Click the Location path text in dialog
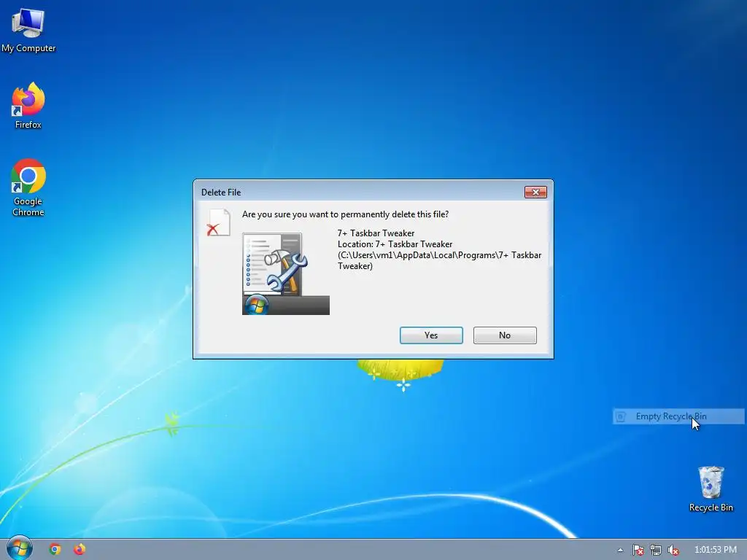 click(439, 254)
